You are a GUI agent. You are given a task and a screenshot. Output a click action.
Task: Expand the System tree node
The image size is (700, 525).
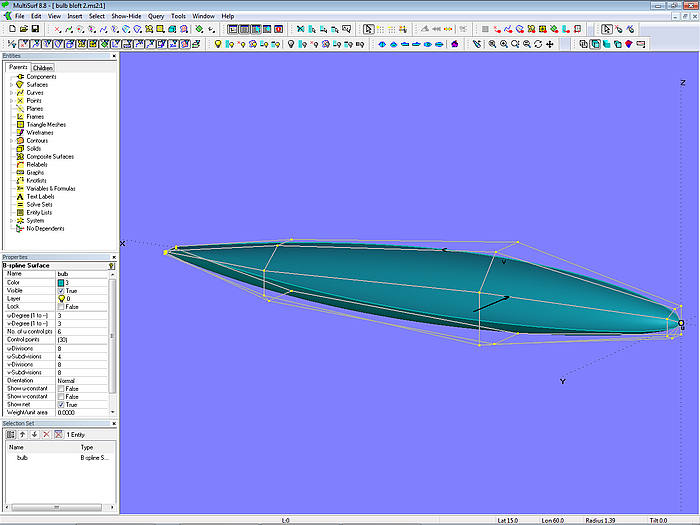tap(11, 220)
